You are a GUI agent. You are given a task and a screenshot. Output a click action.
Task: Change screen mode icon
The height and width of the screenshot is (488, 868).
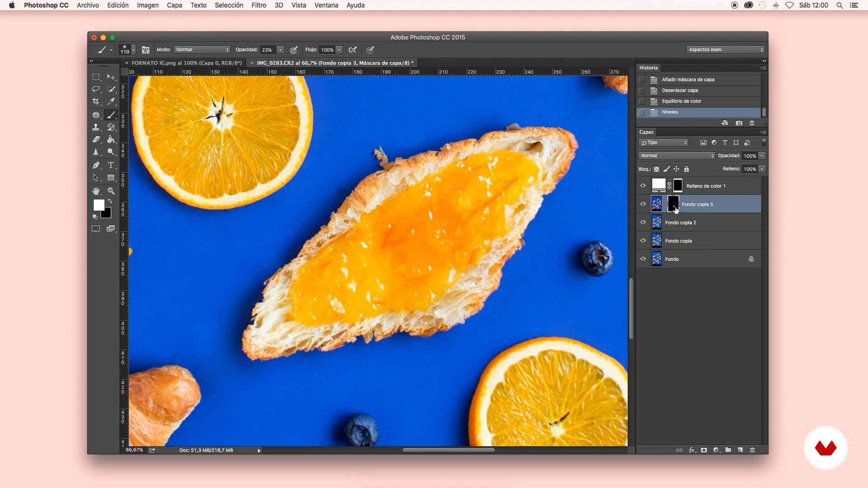click(x=111, y=229)
